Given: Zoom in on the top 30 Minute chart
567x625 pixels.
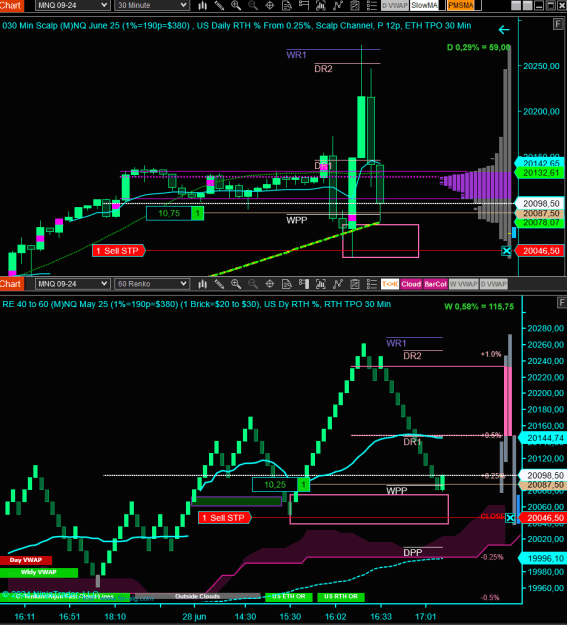Looking at the screenshot, I should [236, 5].
